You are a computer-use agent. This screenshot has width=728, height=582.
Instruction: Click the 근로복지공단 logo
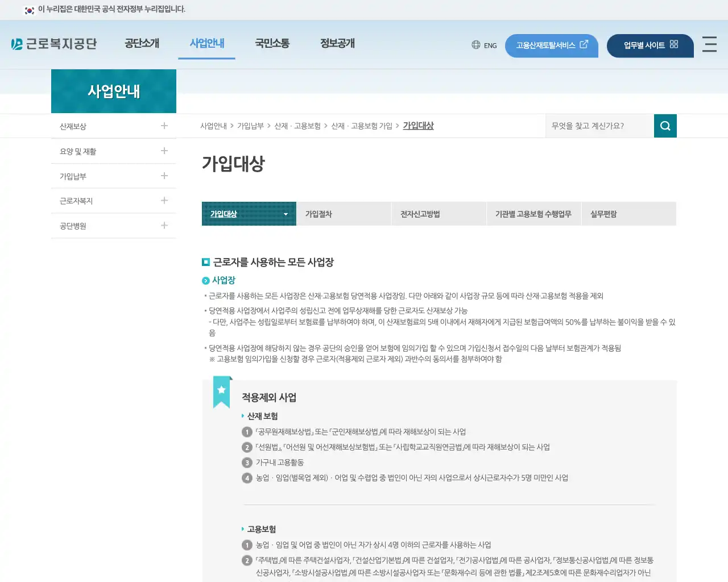[x=54, y=44]
